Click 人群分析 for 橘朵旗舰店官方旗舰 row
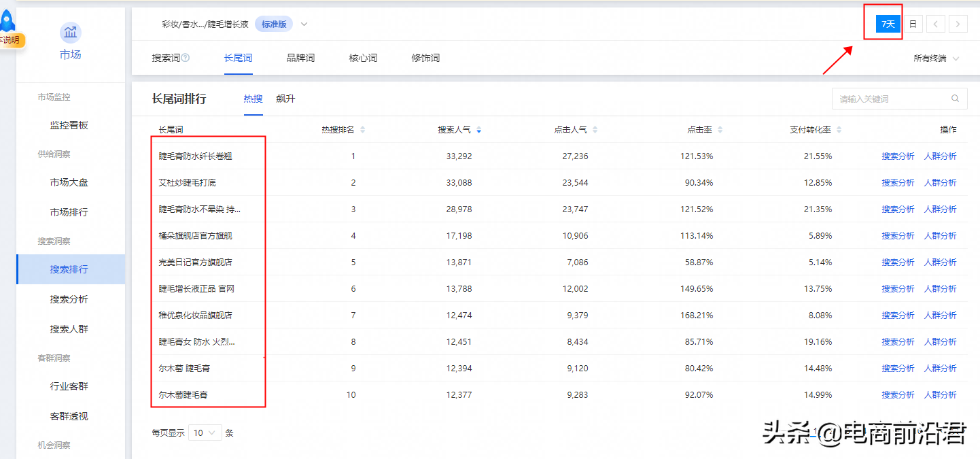Viewport: 980px width, 459px height. point(940,236)
